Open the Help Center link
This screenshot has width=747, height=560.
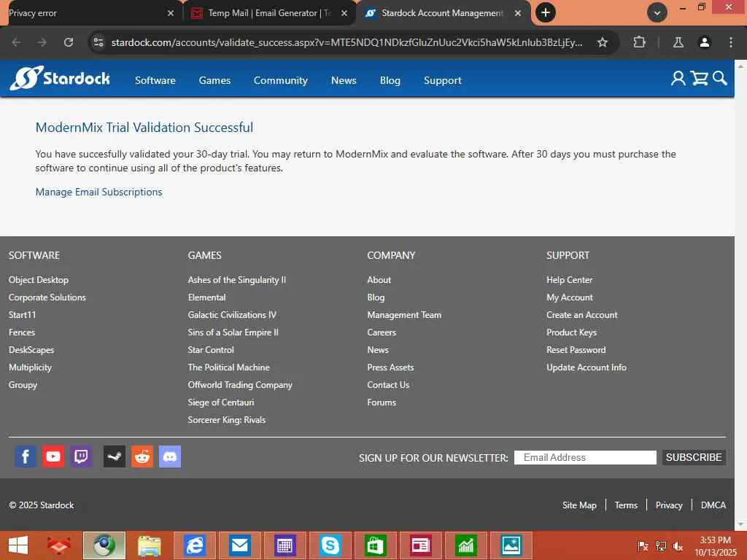(569, 280)
